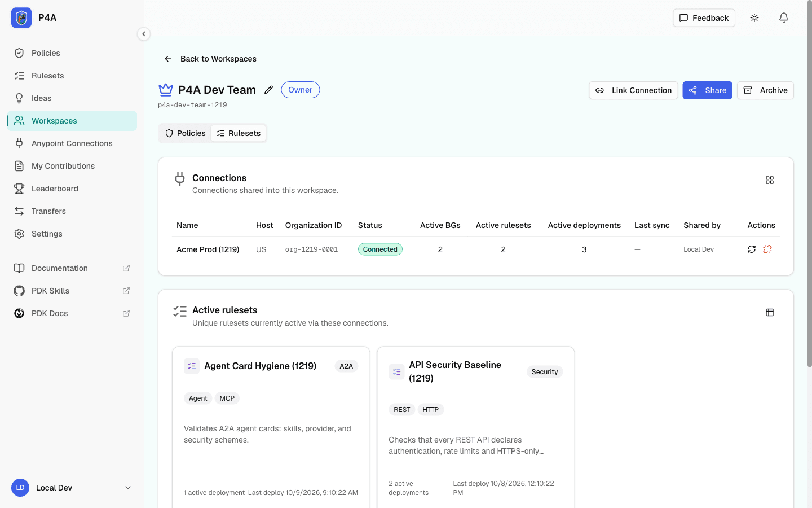Open the PDK Skills GitHub link
This screenshot has width=812, height=508.
coord(72,291)
